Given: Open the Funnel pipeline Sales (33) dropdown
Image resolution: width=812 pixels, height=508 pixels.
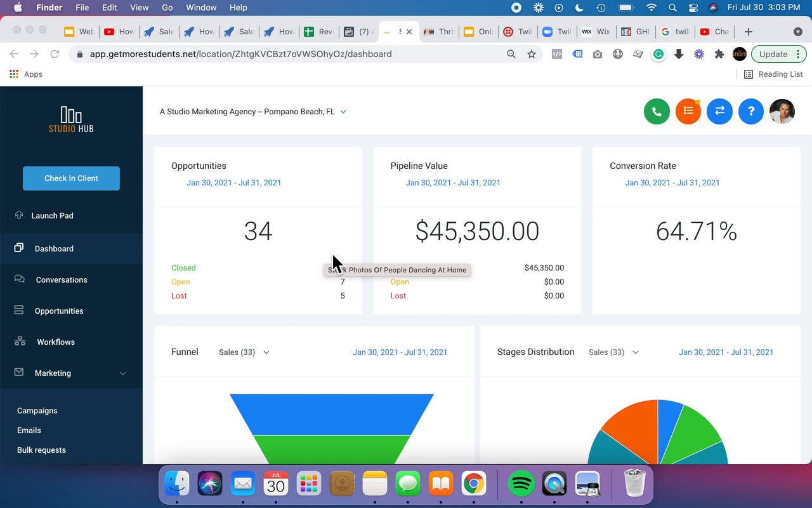Looking at the screenshot, I should pyautogui.click(x=244, y=352).
